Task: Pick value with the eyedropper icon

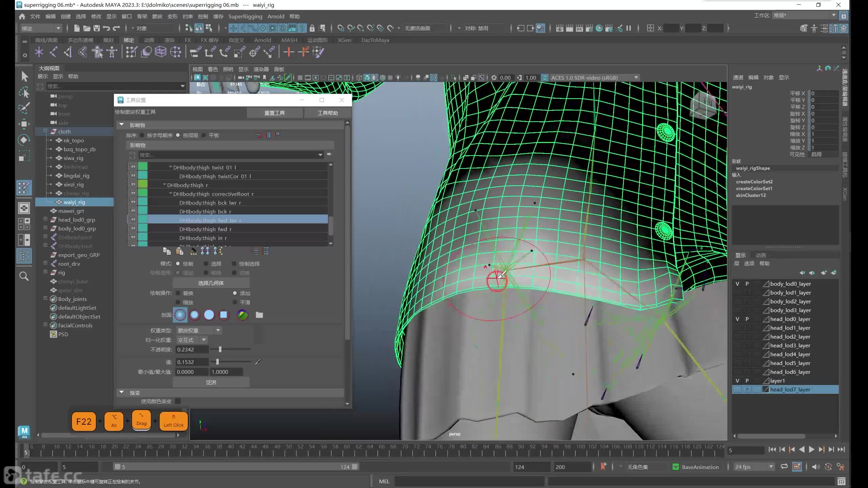Action: [x=258, y=362]
